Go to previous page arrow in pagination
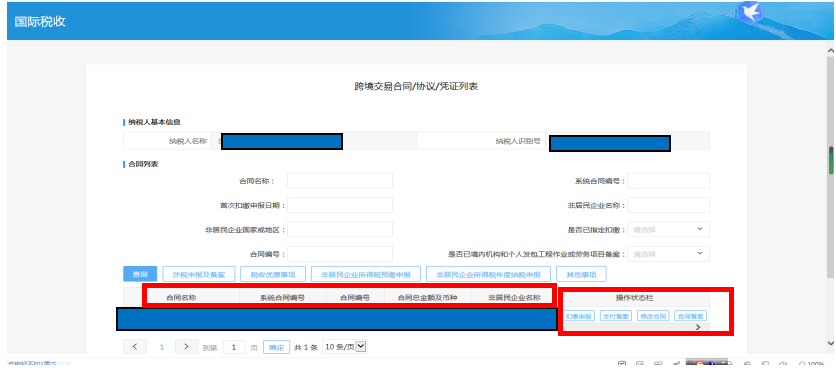Image resolution: width=836 pixels, height=380 pixels. [135, 346]
